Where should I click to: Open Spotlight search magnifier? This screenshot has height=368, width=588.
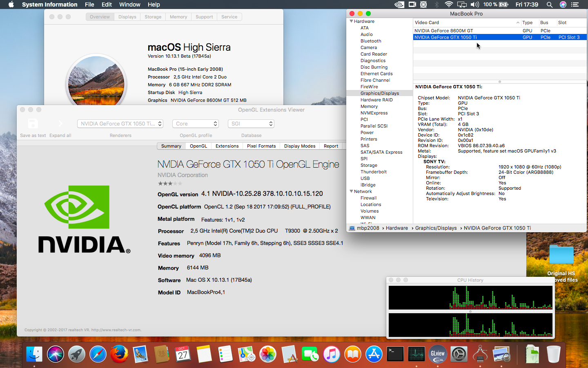click(x=550, y=4)
